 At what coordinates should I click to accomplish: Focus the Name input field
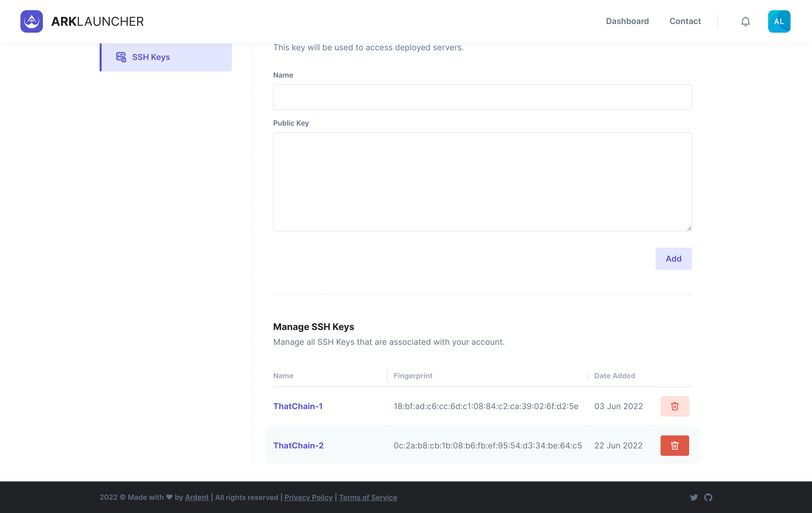click(482, 97)
